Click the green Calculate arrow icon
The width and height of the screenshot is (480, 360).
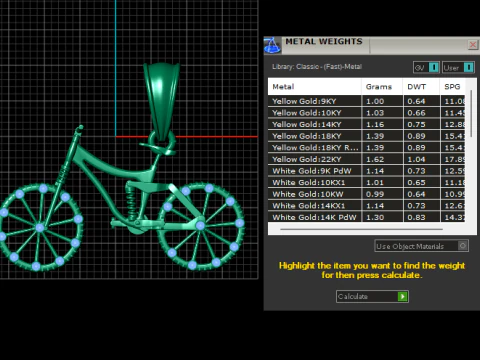tap(403, 296)
